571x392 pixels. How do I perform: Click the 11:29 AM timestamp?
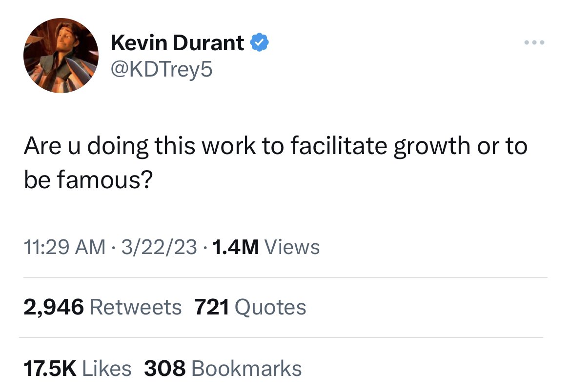tap(64, 247)
